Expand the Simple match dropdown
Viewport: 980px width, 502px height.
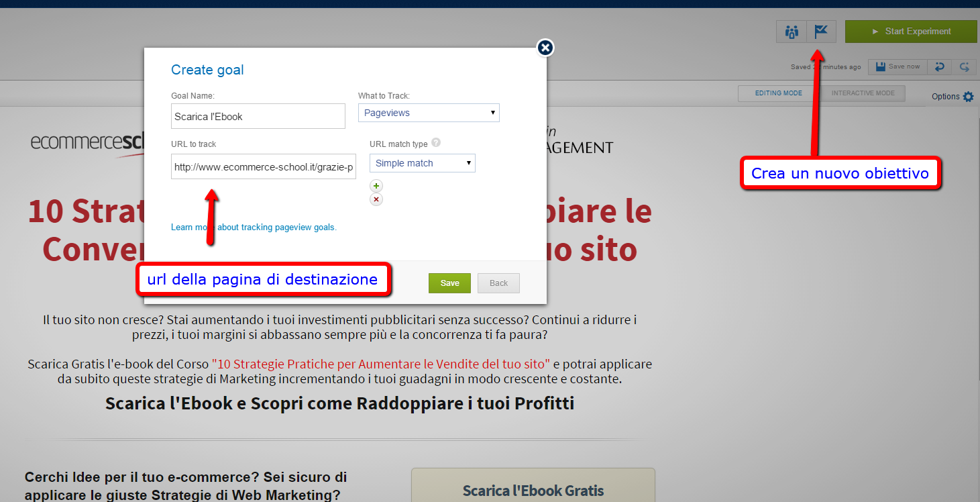pyautogui.click(x=422, y=163)
